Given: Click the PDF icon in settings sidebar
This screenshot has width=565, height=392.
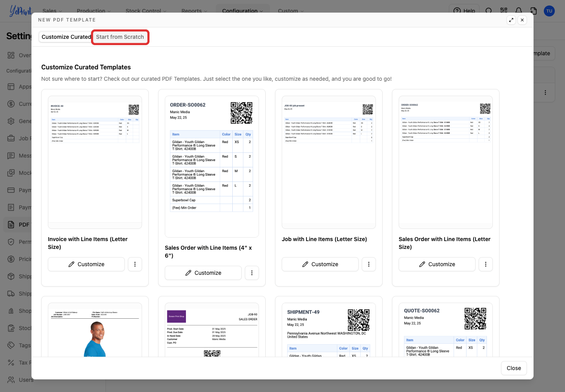Looking at the screenshot, I should point(11,225).
